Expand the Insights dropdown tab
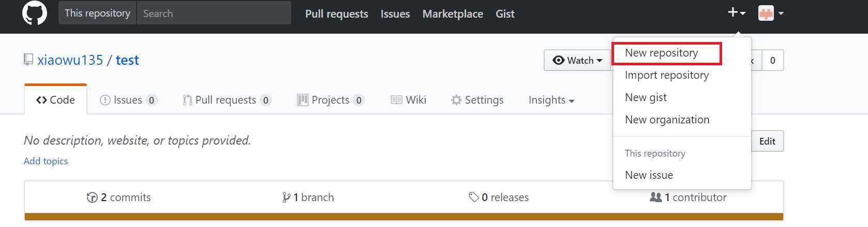Screen dimensions: 868x227 click(x=551, y=100)
